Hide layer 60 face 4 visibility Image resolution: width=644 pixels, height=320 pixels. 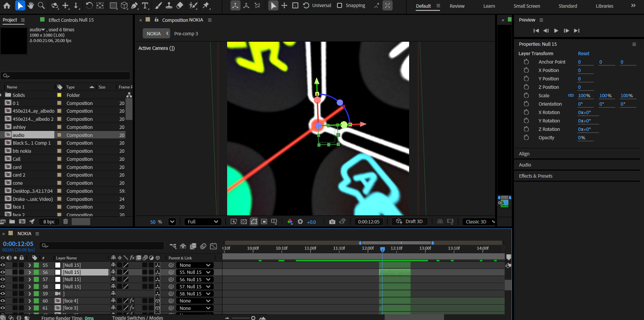(x=3, y=301)
